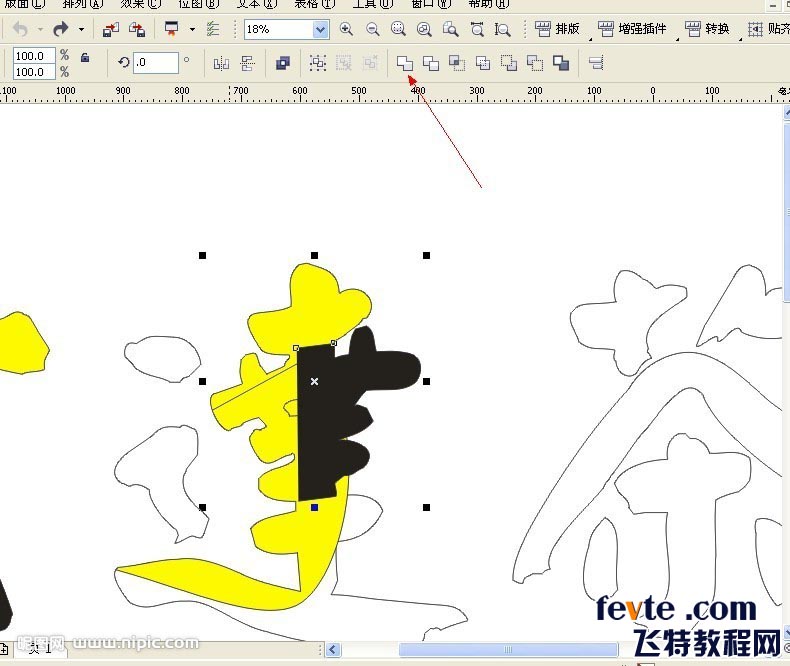Click the Intersect shapes icon

pos(457,63)
